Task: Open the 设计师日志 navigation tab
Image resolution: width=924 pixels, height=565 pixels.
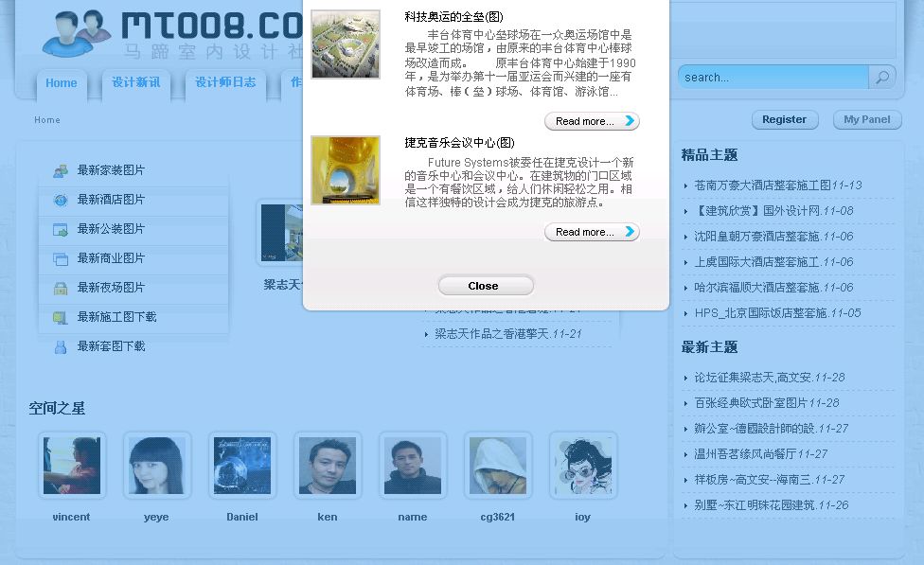Action: [x=225, y=82]
